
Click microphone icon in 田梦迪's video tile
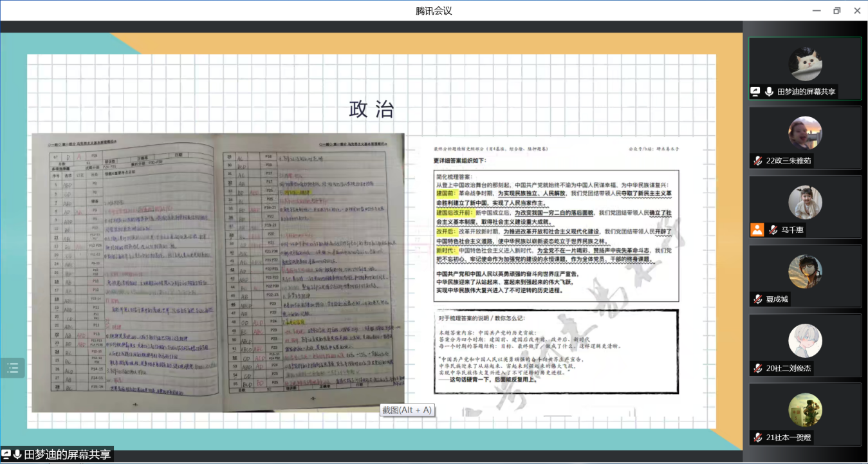(x=769, y=92)
